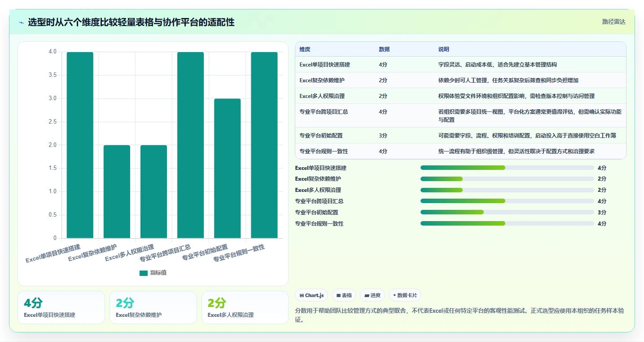Image resolution: width=644 pixels, height=342 pixels.
Task: Click the 说明 column header
Action: [444, 49]
